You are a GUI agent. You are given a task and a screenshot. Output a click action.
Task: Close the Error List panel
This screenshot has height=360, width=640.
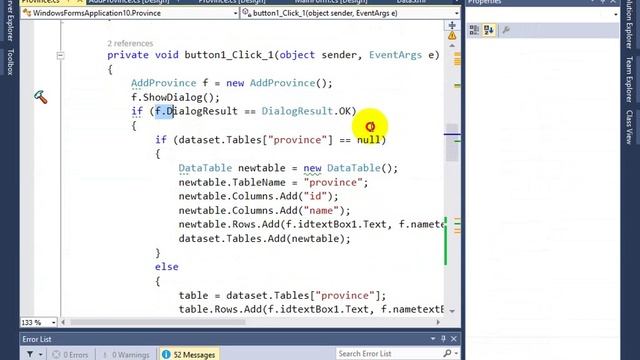pyautogui.click(x=454, y=339)
